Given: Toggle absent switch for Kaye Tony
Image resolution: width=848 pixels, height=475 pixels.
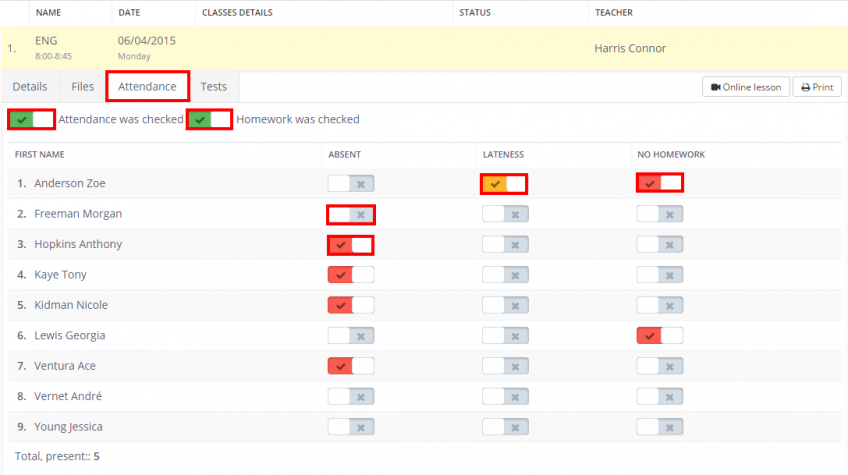Looking at the screenshot, I should [351, 275].
